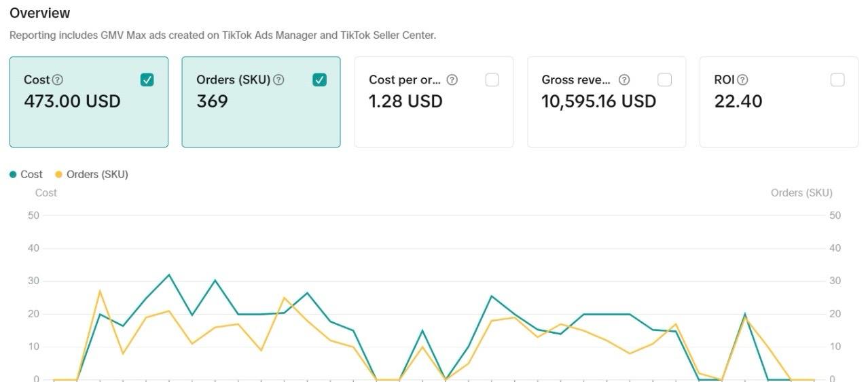This screenshot has height=382, width=868.
Task: Check the ROI metric checkbox
Action: click(x=837, y=80)
